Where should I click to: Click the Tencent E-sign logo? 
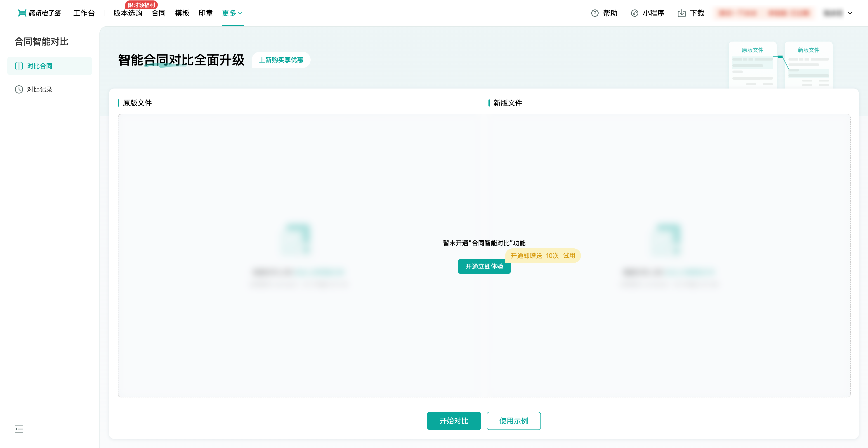tap(39, 13)
